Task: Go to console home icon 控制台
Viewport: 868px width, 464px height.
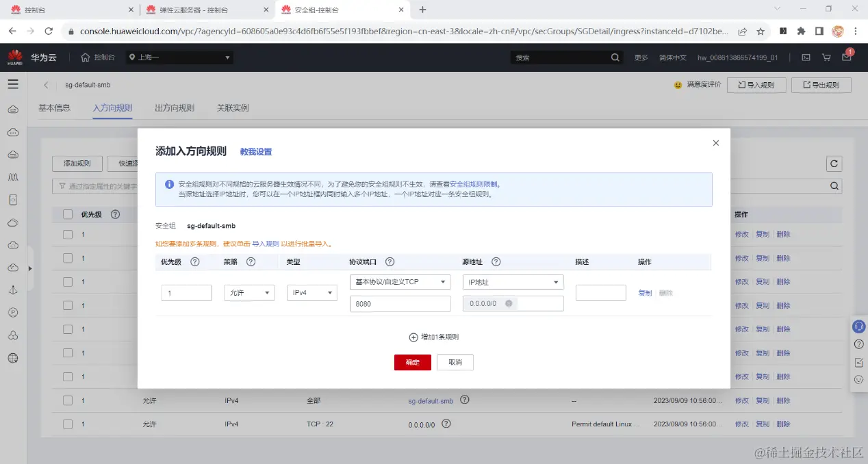Action: click(97, 57)
